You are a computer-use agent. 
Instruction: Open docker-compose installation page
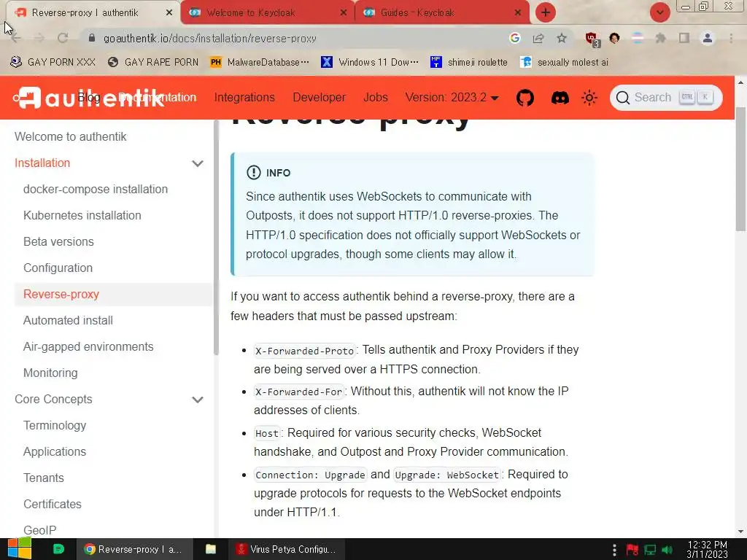click(96, 189)
